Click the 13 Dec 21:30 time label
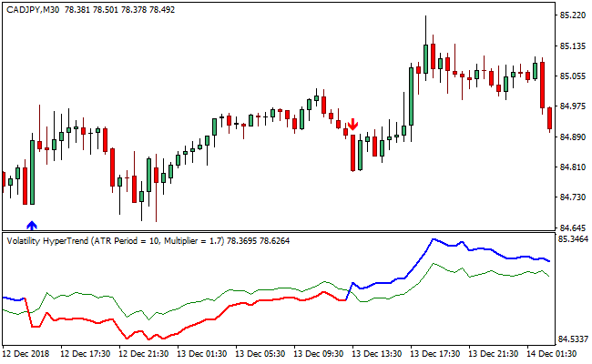 493,354
